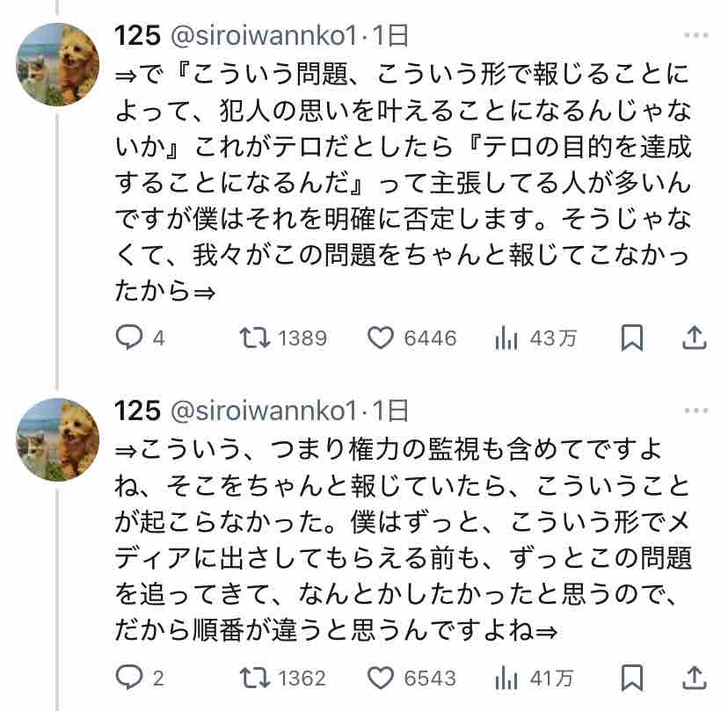
Task: Open the first tweet's profile avatar
Action: tap(59, 64)
